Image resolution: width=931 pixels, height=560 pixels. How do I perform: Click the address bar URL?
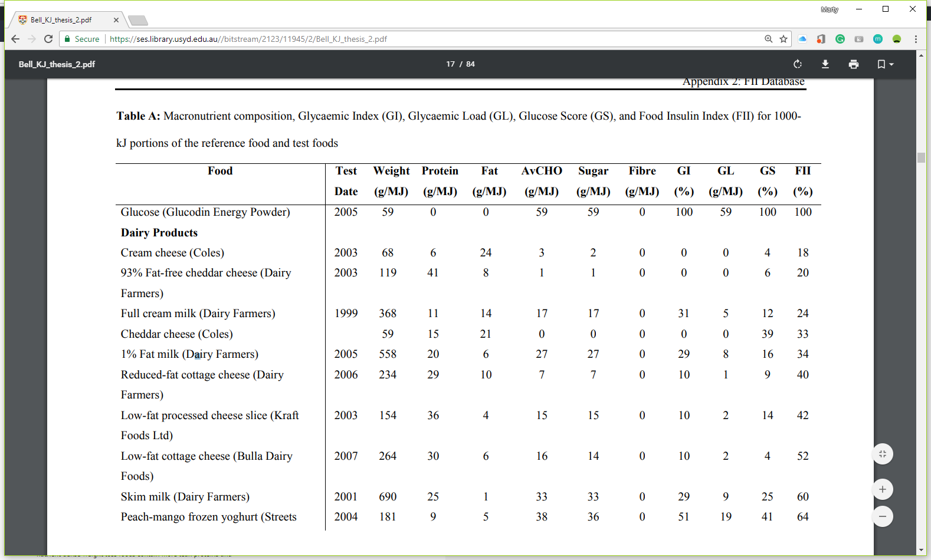coord(248,39)
